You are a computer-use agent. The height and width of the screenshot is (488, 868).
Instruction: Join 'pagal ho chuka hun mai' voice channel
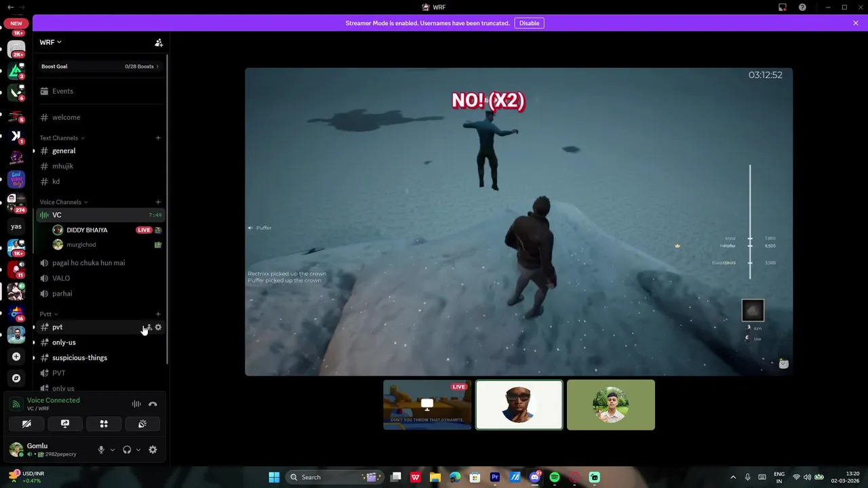[100, 263]
